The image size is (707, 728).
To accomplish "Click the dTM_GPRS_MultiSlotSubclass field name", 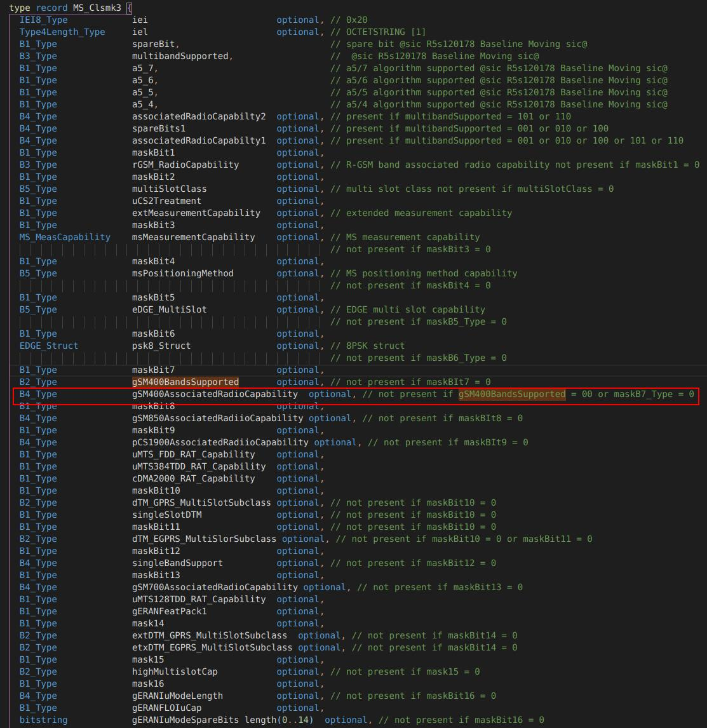I will [201, 503].
